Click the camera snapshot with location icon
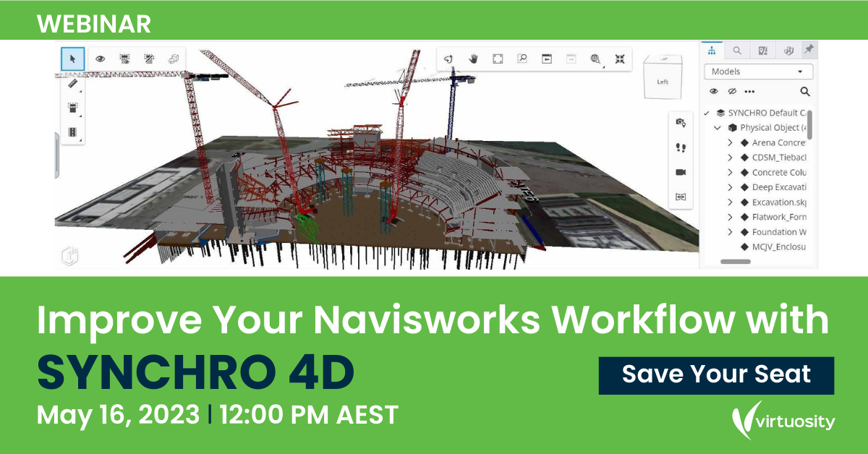The image size is (868, 454). [680, 122]
